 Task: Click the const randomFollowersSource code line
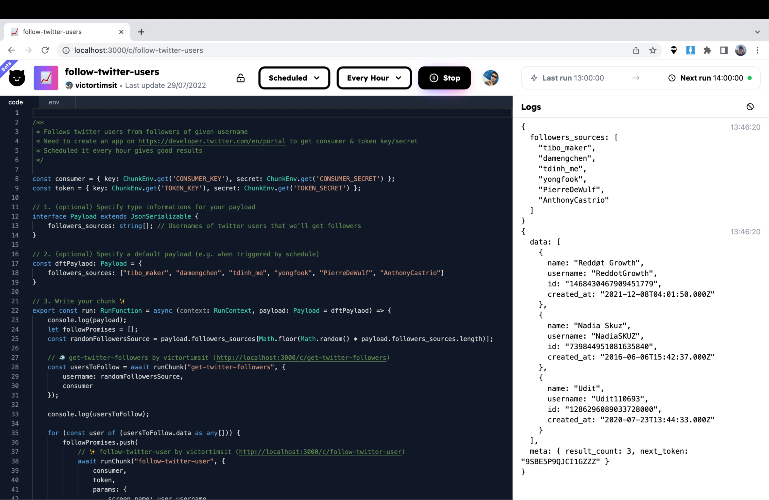point(270,339)
